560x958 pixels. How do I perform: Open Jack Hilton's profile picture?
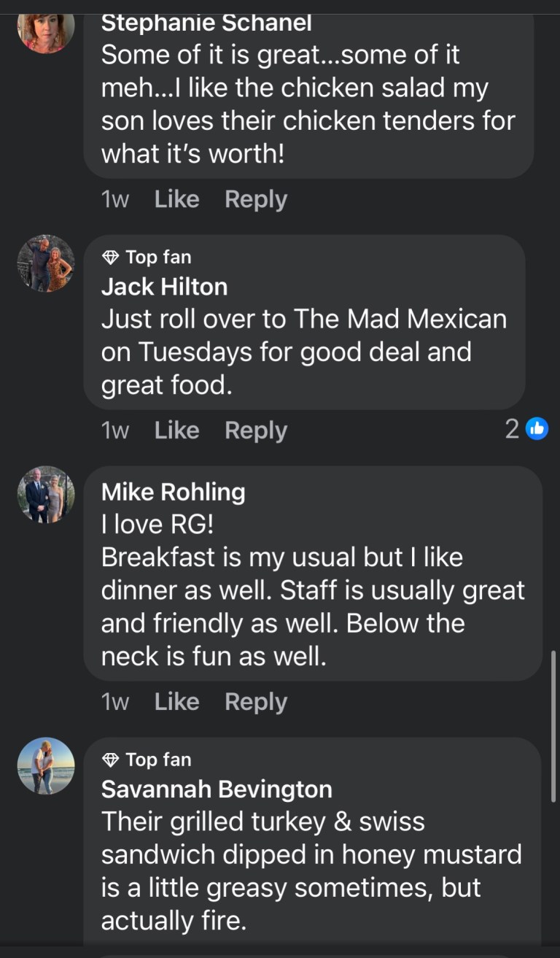pyautogui.click(x=45, y=263)
